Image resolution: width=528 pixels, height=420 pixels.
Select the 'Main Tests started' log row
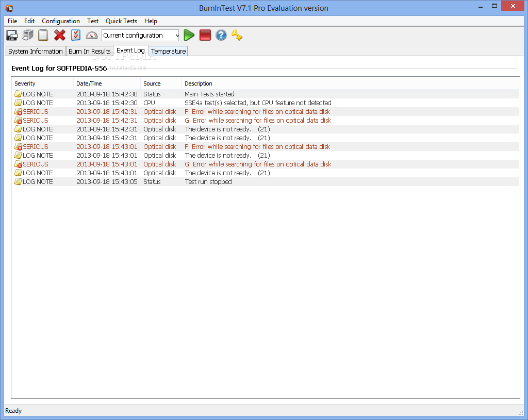(x=266, y=94)
